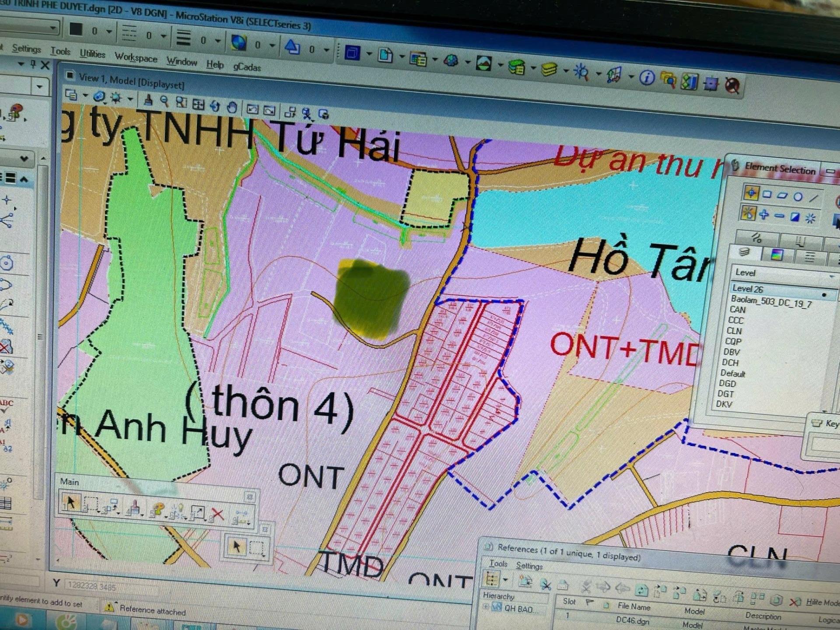Select the Circle selection method

click(x=798, y=197)
